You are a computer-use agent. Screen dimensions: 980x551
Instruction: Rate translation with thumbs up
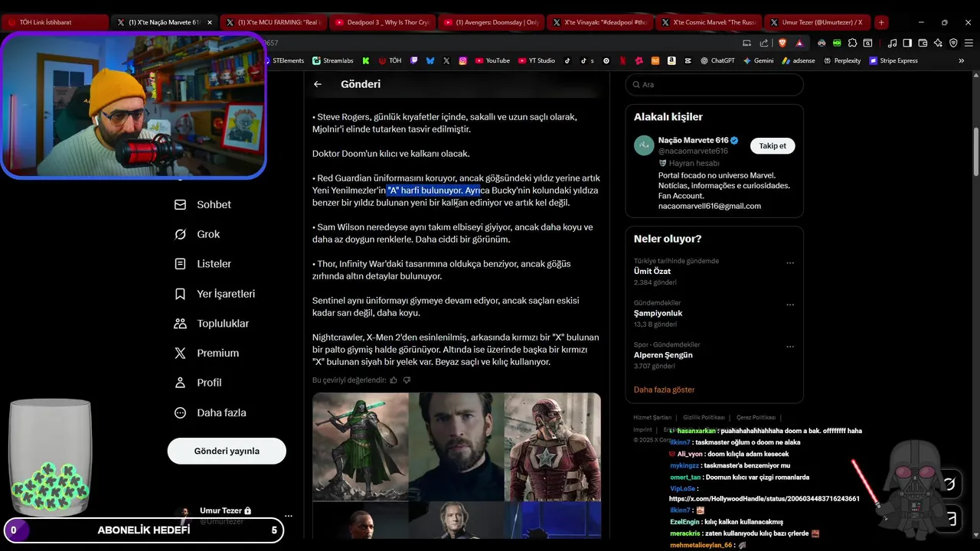394,380
